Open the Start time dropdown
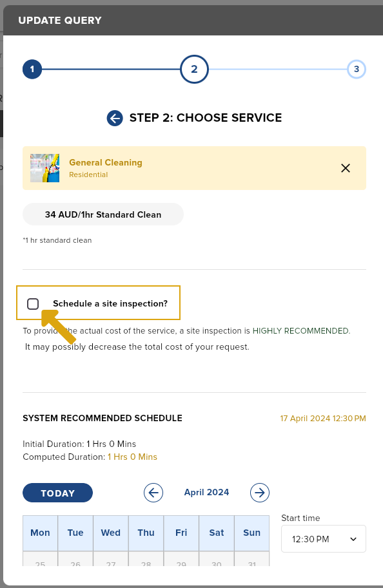The height and width of the screenshot is (588, 383). click(324, 539)
